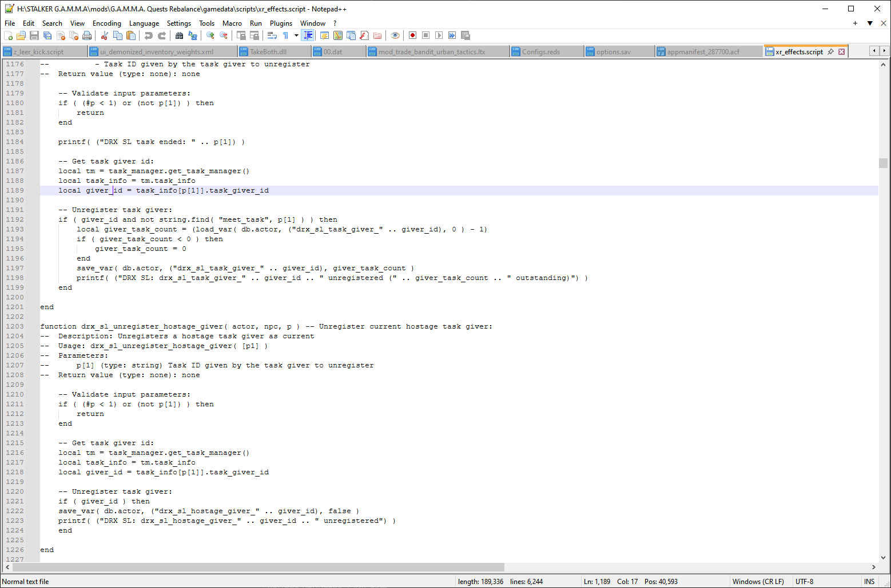The image size is (891, 588).
Task: Open the Edit menu
Action: (x=29, y=23)
